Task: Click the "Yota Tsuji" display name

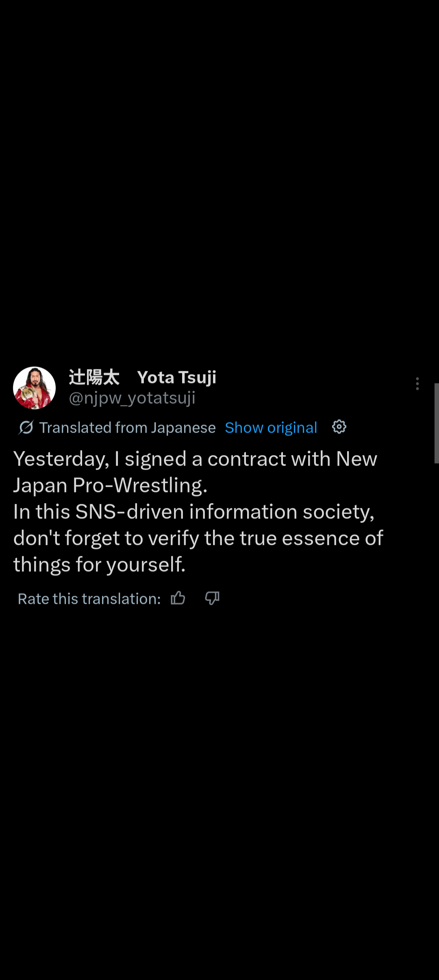Action: [x=177, y=377]
